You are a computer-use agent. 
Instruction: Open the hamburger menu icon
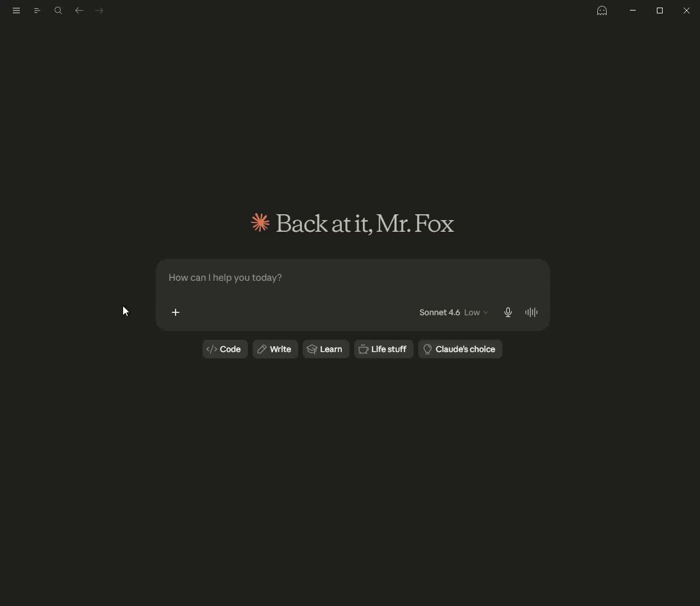coord(16,11)
